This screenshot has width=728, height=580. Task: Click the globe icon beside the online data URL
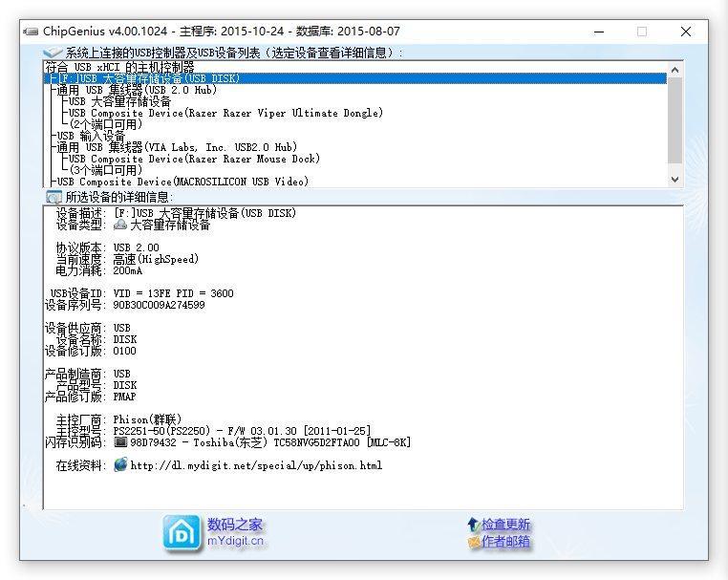click(x=120, y=464)
